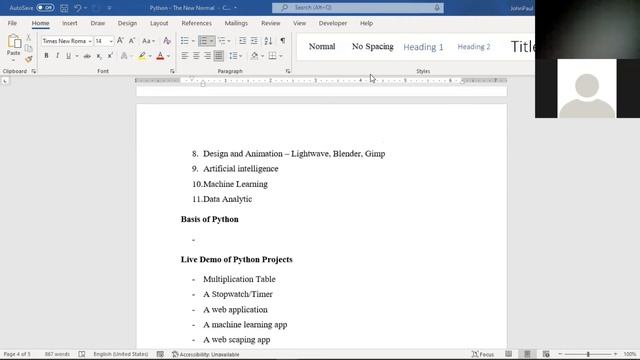Click Increase Indent icon
The height and width of the screenshot is (360, 640).
[254, 41]
